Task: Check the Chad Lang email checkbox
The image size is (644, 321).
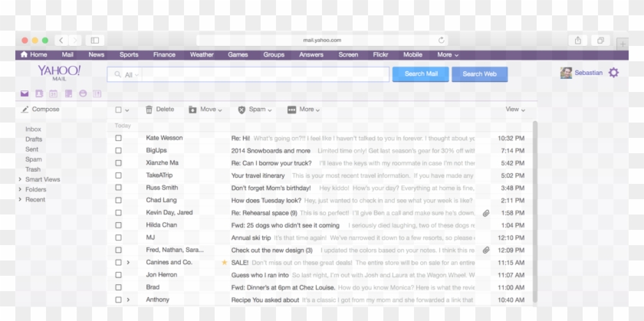Action: pos(118,200)
